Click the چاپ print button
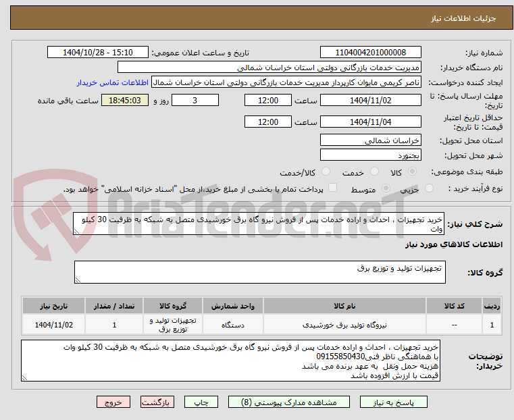This screenshot has height=420, width=514. point(201,402)
